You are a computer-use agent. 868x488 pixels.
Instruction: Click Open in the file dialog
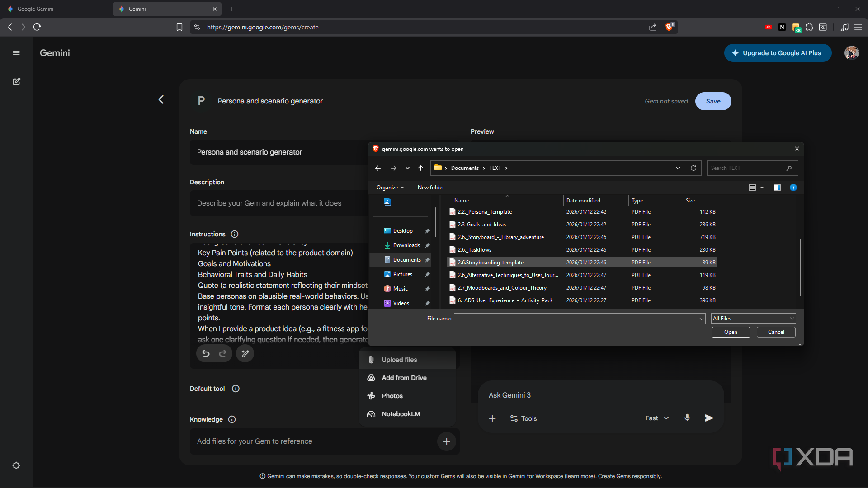(x=731, y=332)
